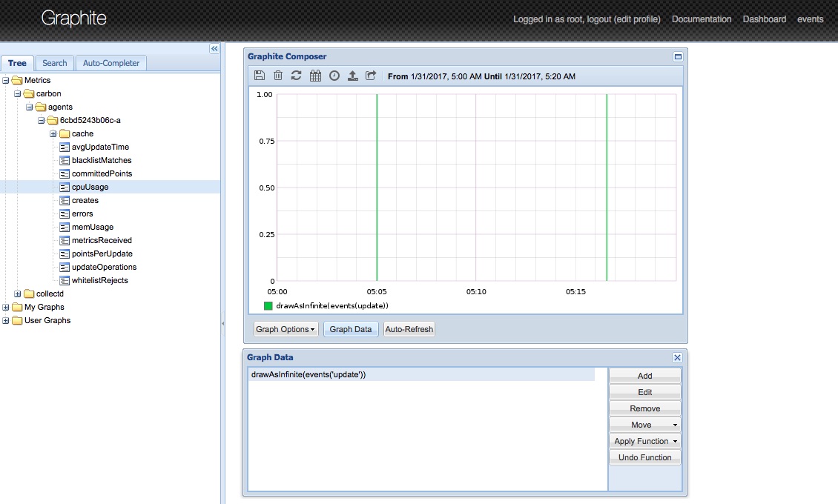Switch to the Tree tab

pyautogui.click(x=17, y=63)
